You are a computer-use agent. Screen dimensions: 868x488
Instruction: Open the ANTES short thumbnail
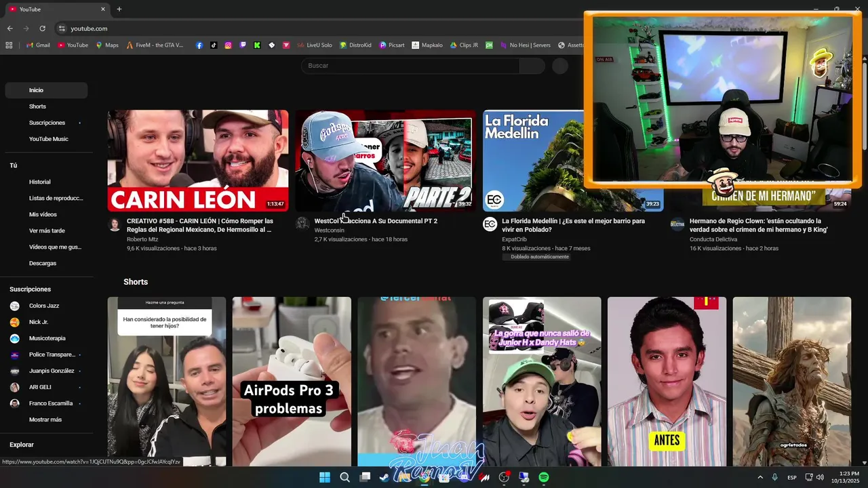click(x=667, y=382)
